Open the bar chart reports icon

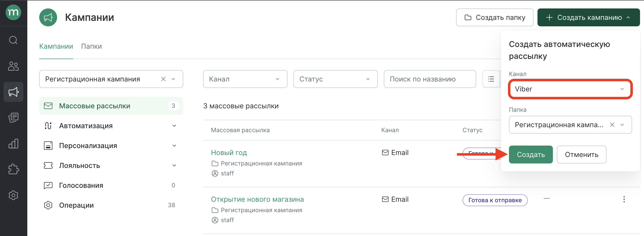(13, 144)
